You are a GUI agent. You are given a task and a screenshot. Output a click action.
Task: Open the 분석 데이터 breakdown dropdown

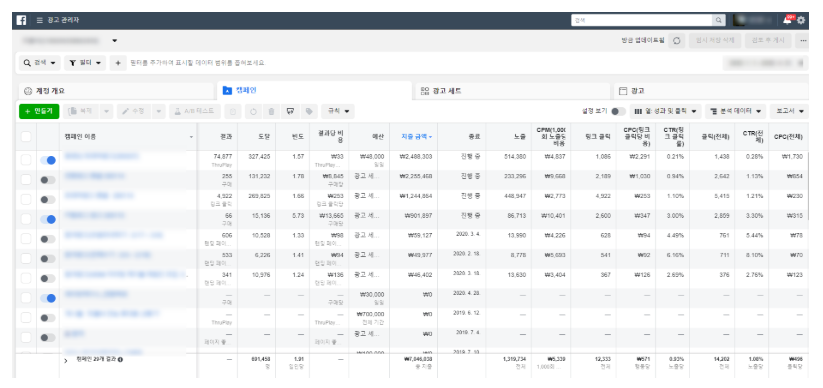click(736, 111)
